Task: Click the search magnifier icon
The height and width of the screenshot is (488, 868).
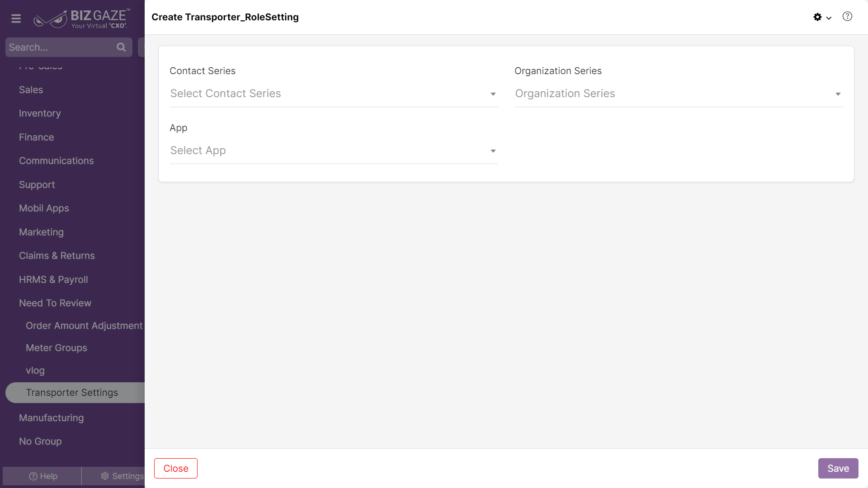Action: [121, 47]
